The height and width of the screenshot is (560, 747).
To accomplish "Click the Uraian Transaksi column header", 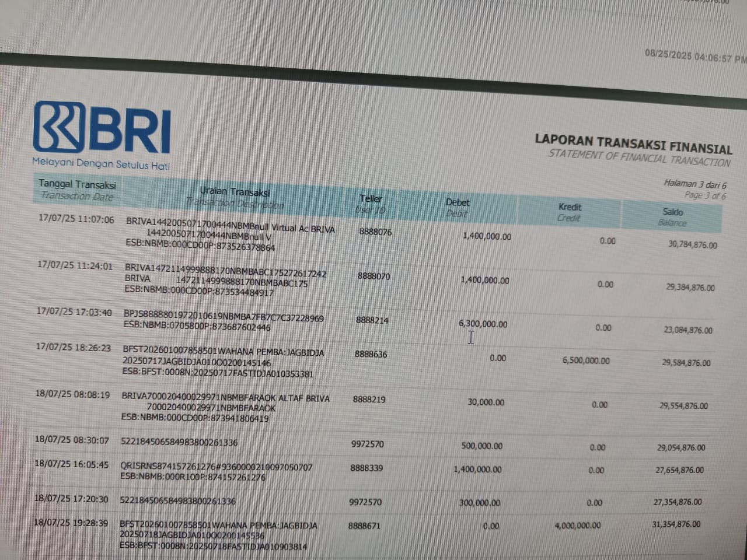I will coord(235,197).
